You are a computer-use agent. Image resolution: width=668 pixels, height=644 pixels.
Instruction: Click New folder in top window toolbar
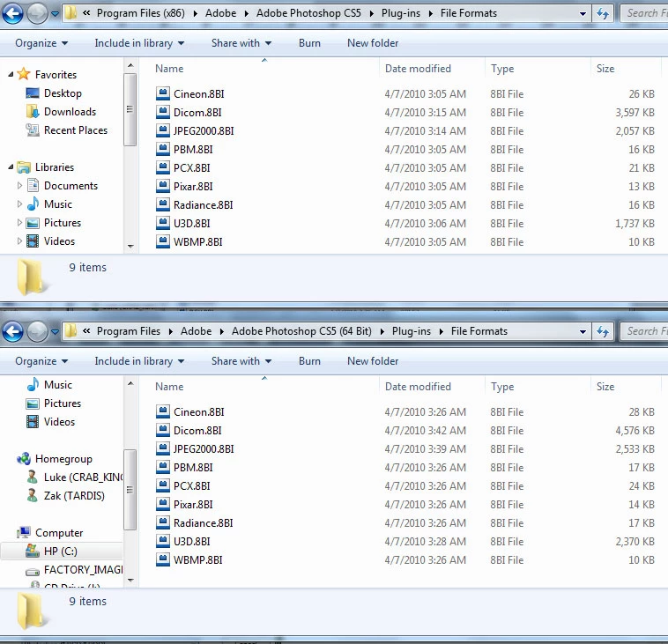click(373, 43)
